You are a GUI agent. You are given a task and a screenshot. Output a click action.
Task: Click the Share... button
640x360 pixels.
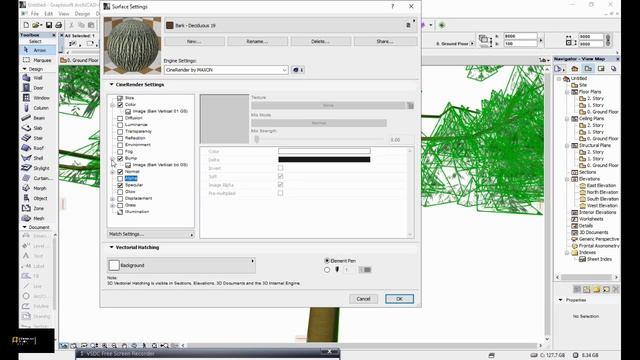pyautogui.click(x=385, y=41)
